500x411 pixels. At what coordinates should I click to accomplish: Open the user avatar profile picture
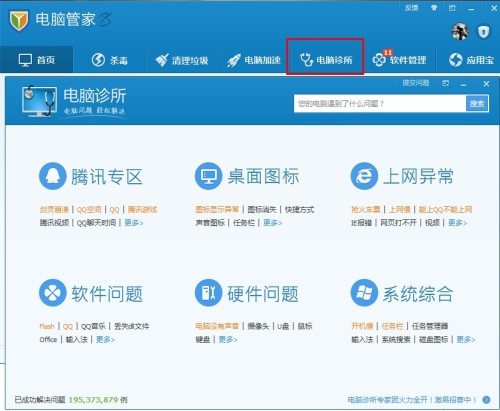coord(460,32)
